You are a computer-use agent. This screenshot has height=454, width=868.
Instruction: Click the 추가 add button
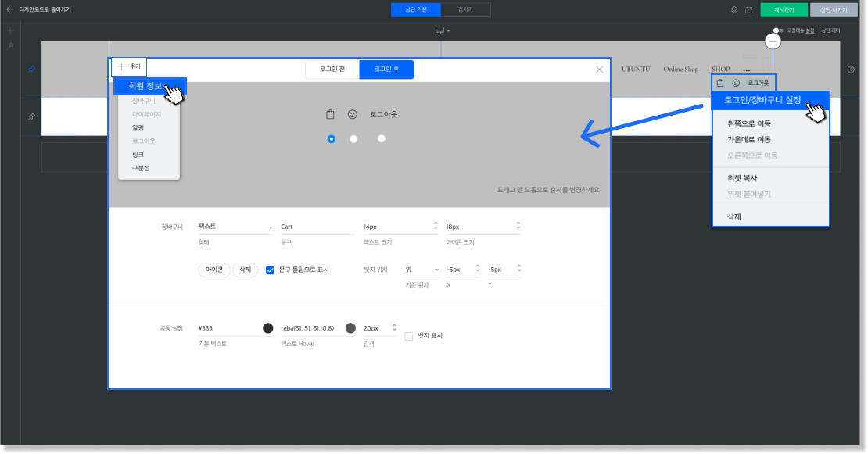pyautogui.click(x=129, y=66)
